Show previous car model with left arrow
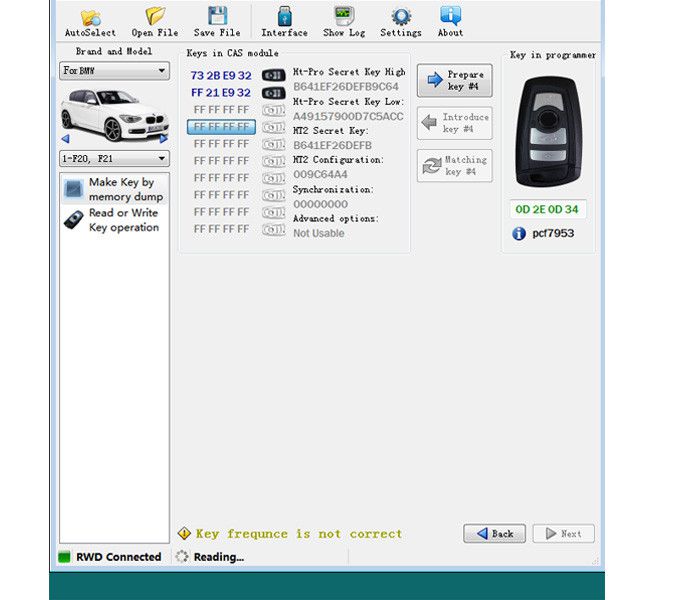The width and height of the screenshot is (700, 600). click(x=66, y=139)
